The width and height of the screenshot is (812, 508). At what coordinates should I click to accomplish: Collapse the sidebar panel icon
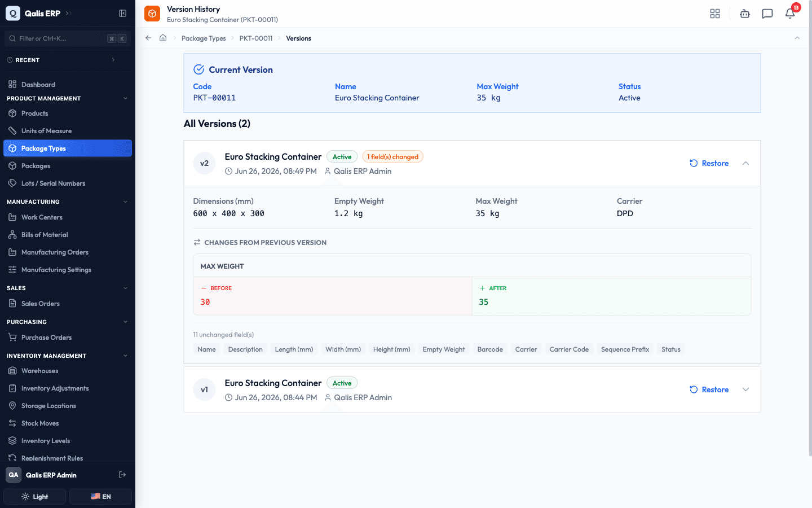(122, 13)
